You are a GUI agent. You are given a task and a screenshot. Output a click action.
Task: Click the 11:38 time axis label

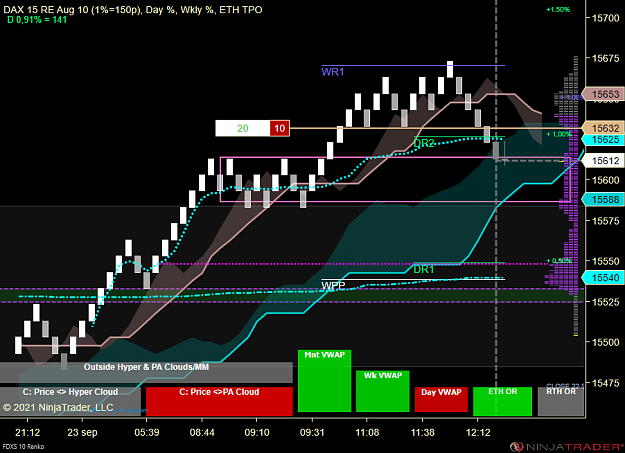[423, 432]
